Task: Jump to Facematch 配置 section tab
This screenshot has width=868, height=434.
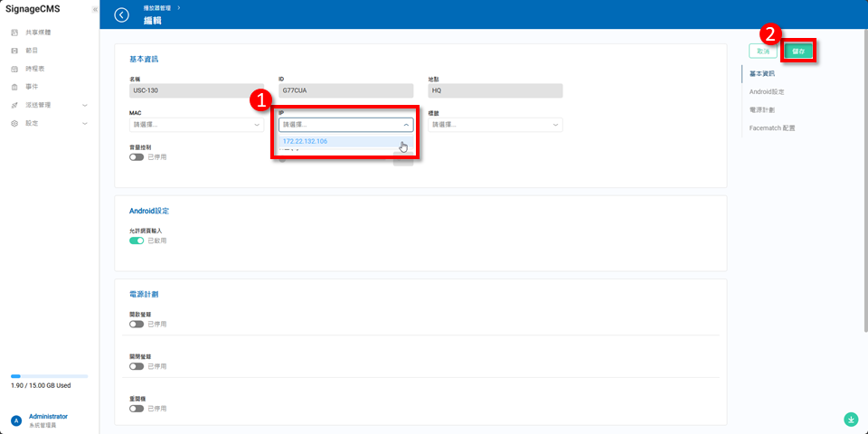Action: tap(772, 128)
